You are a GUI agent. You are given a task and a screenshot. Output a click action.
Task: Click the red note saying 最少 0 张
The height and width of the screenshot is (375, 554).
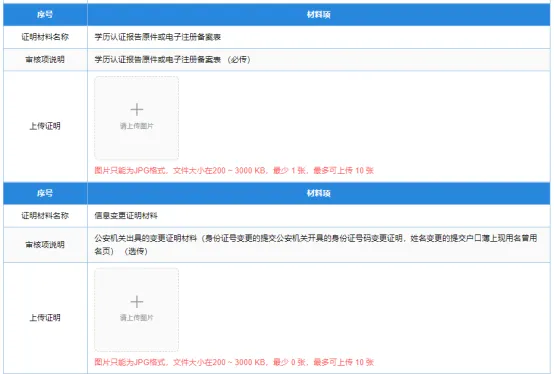[233, 362]
